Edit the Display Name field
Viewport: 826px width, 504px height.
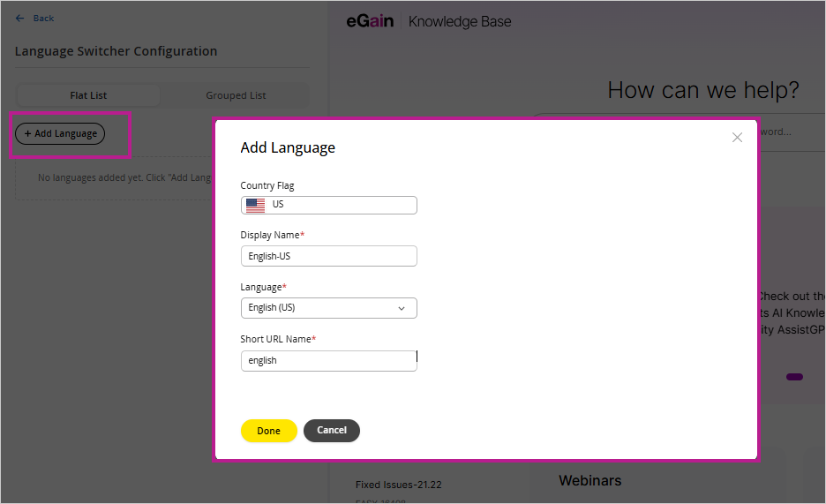[x=328, y=256]
